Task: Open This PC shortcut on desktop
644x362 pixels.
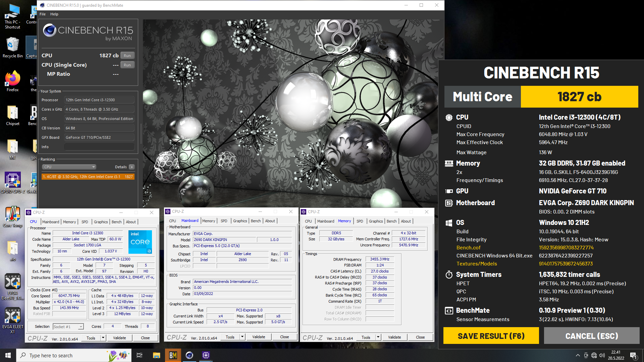Action: click(12, 16)
